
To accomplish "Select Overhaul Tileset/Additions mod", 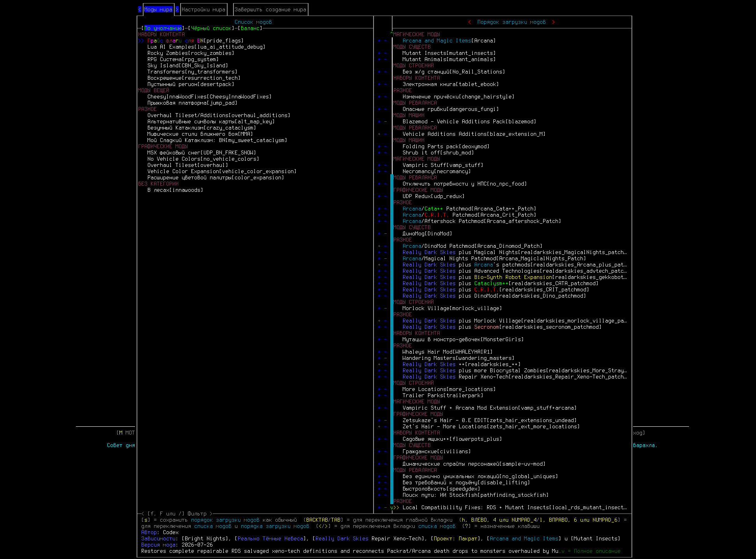I will tap(219, 116).
